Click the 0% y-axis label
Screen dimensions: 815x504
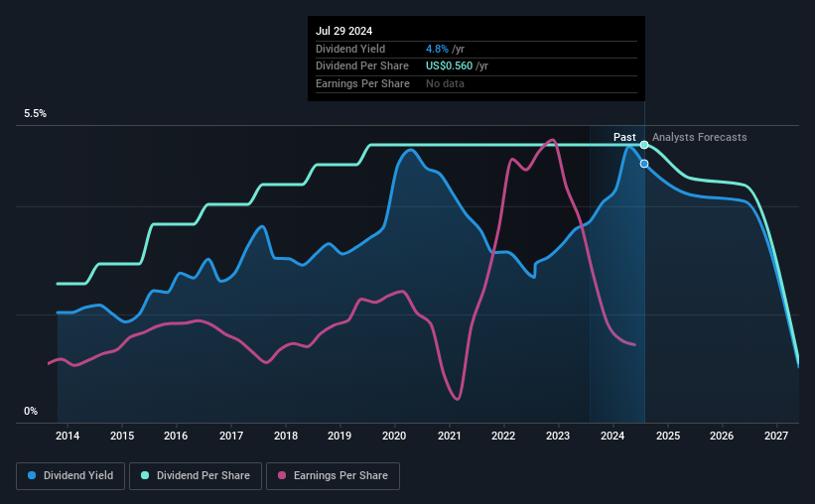point(31,411)
